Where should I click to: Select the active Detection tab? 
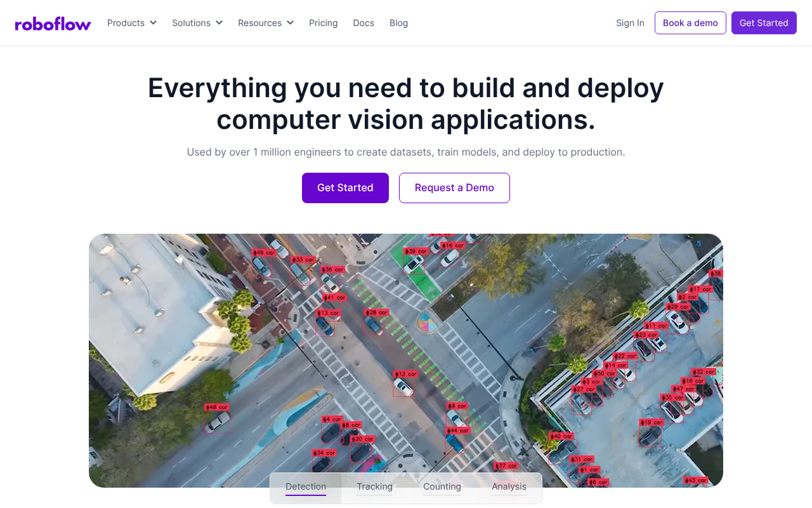point(305,486)
